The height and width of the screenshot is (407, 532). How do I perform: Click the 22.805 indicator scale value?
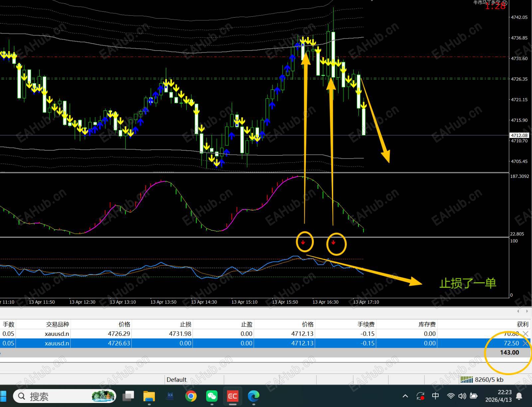pos(517,234)
